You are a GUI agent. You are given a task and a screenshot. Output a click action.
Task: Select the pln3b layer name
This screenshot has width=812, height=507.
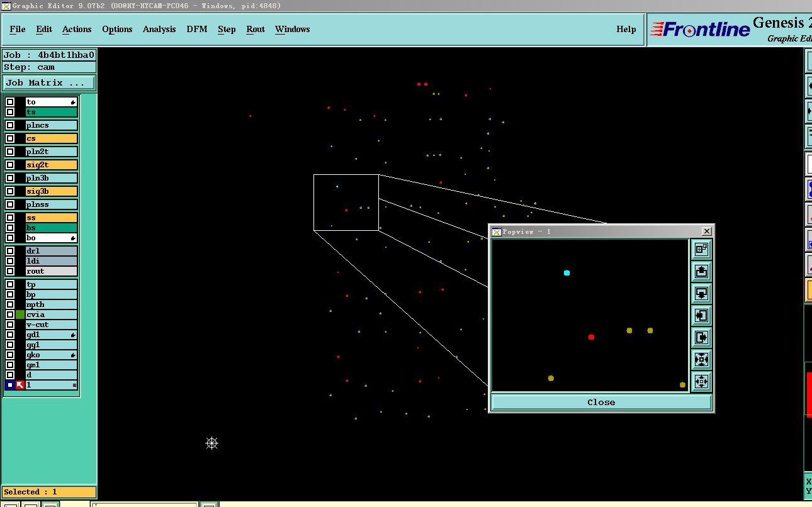(x=52, y=178)
